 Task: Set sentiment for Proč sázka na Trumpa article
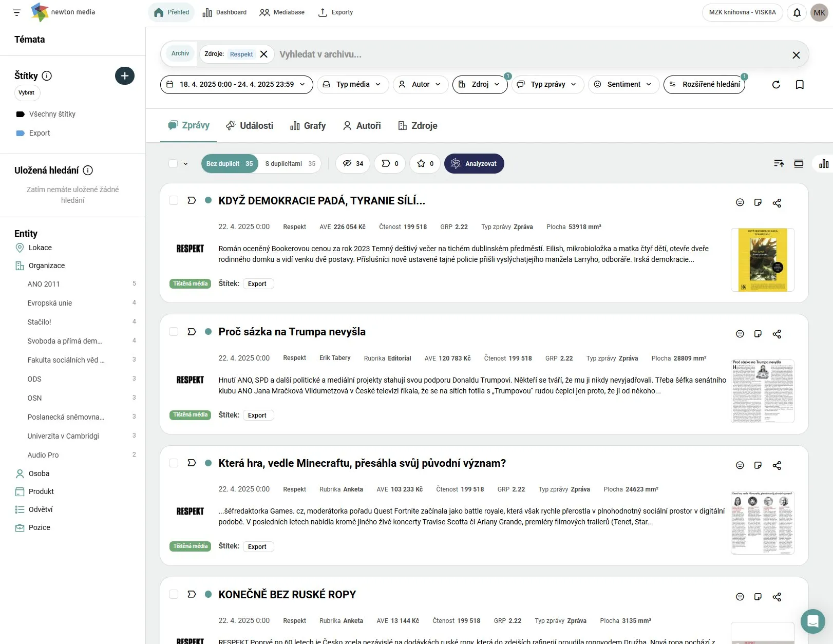coord(740,334)
